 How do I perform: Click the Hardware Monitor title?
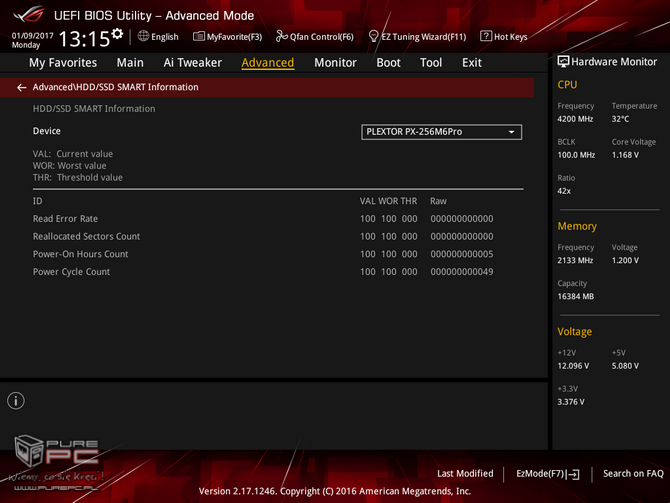click(x=614, y=62)
